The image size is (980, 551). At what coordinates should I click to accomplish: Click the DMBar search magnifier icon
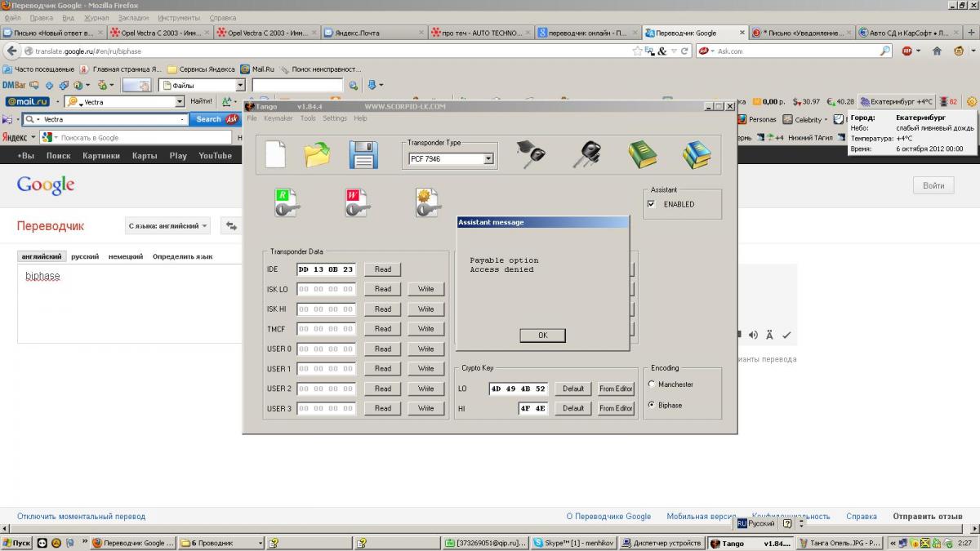tap(353, 85)
